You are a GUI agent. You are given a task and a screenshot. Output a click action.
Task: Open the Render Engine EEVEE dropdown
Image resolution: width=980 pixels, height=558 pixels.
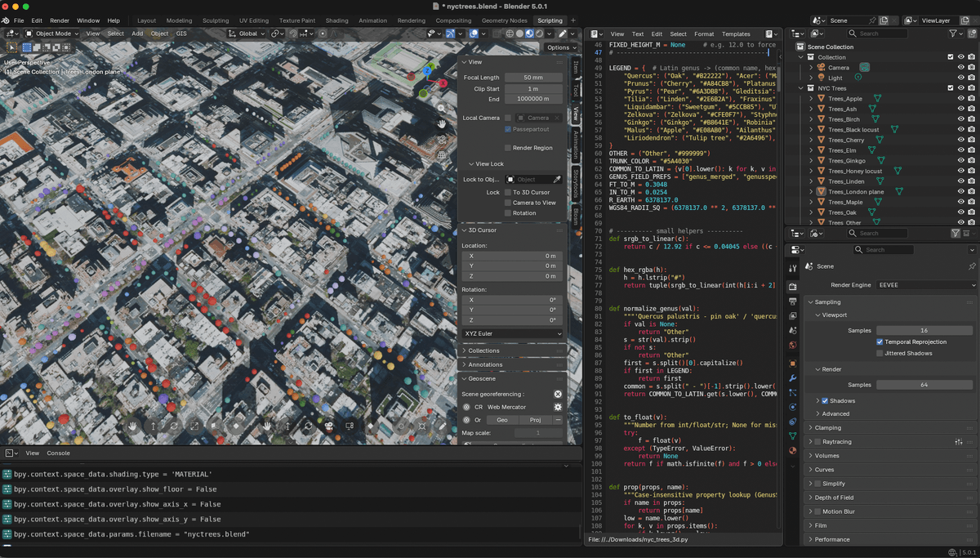pos(926,285)
